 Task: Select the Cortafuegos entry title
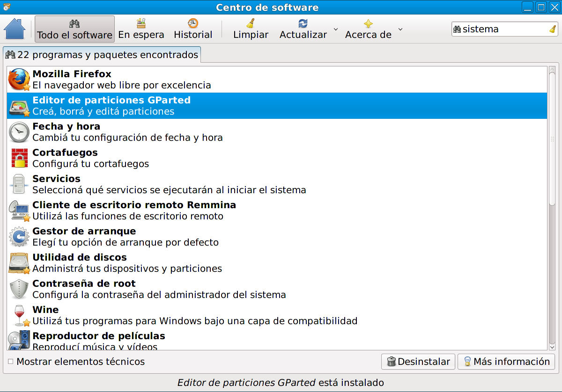click(x=65, y=152)
